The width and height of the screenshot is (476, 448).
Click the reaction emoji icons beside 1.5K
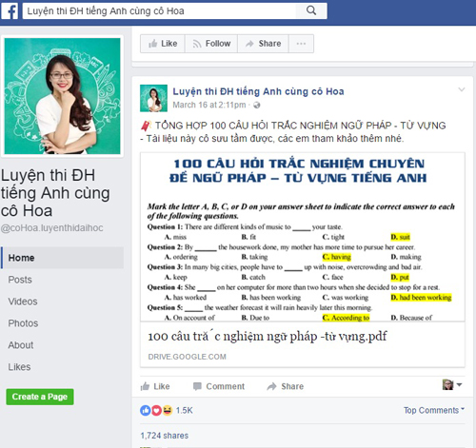click(156, 410)
